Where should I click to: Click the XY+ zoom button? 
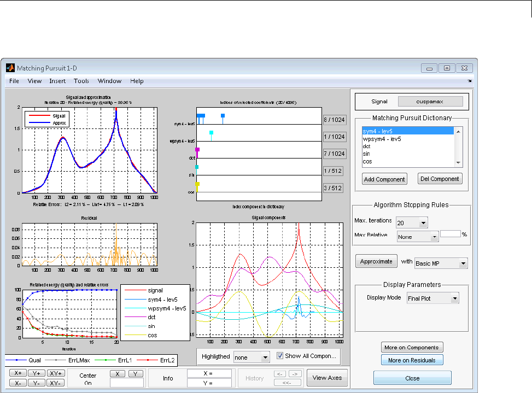pos(56,373)
